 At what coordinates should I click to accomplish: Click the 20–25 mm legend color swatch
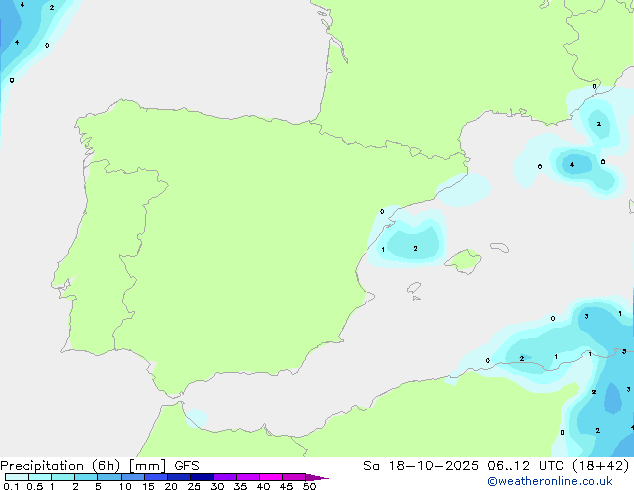(x=179, y=477)
